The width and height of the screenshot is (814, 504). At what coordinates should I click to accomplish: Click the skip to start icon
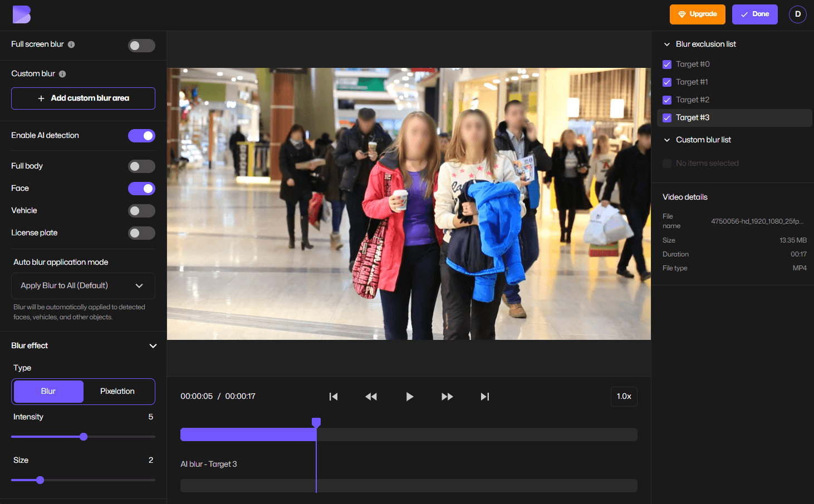tap(334, 397)
